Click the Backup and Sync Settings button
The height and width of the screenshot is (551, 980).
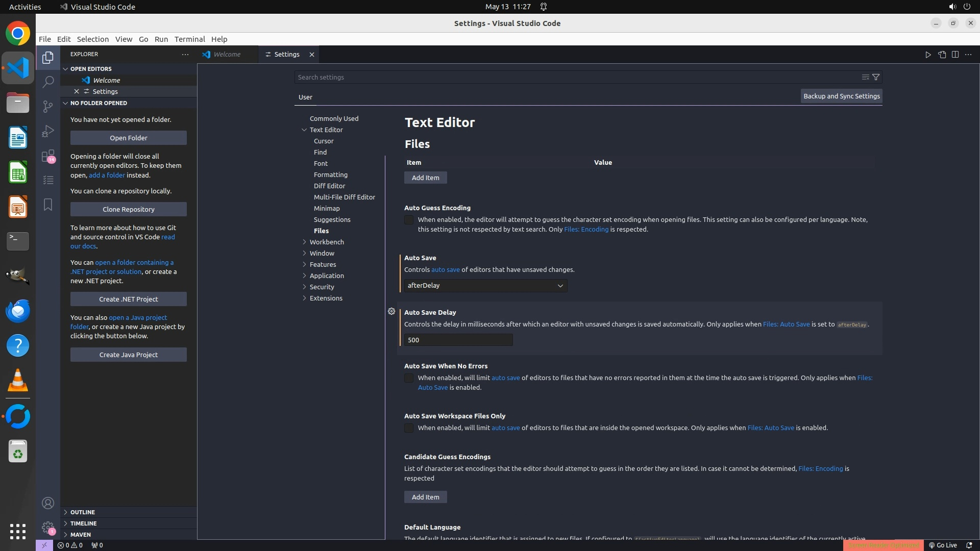[841, 96]
